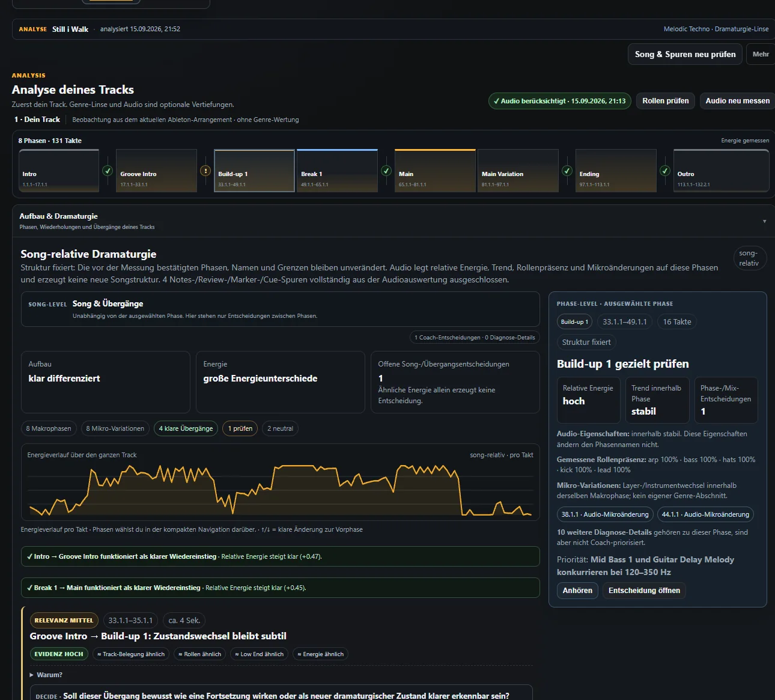Image resolution: width=775 pixels, height=700 pixels.
Task: Click the Low End ähnlich tag
Action: 259,654
